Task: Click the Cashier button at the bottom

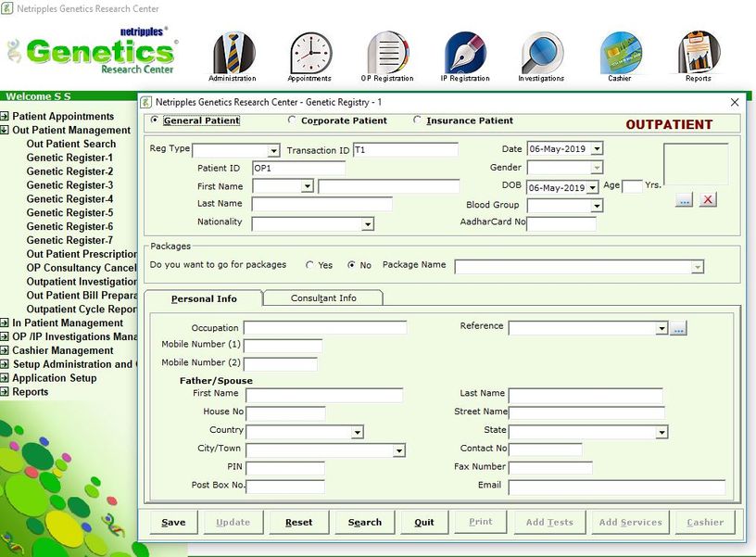Action: point(705,523)
